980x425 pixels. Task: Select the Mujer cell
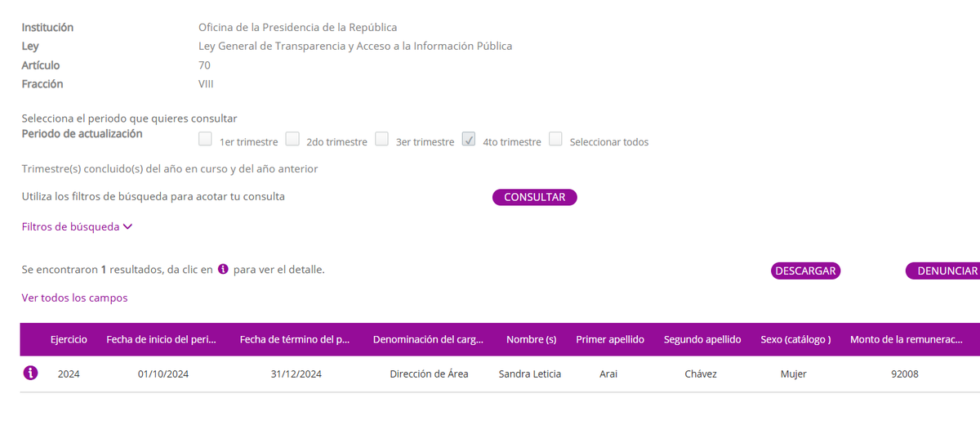(x=793, y=374)
